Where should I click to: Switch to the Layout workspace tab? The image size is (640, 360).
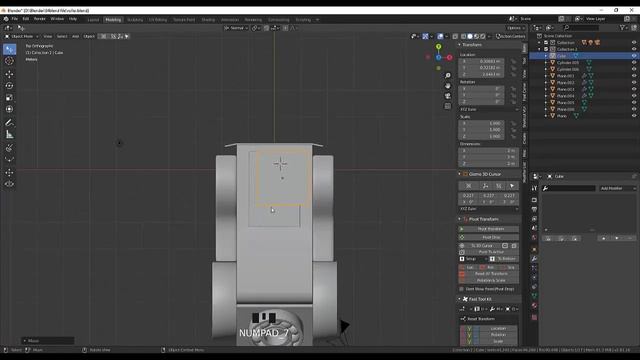click(93, 20)
